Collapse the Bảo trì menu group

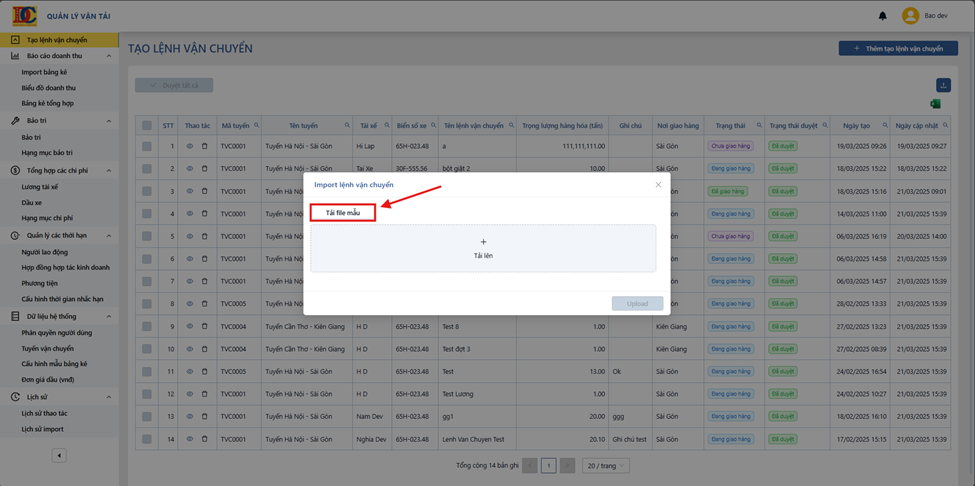click(x=109, y=121)
